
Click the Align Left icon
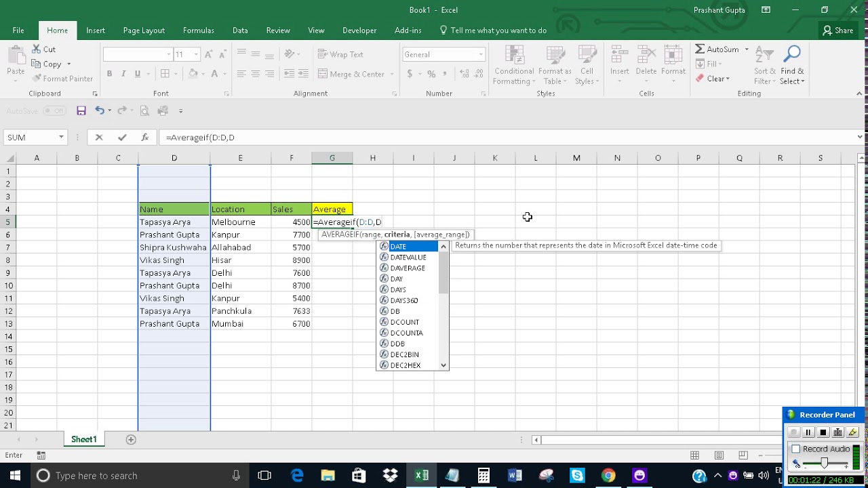241,74
